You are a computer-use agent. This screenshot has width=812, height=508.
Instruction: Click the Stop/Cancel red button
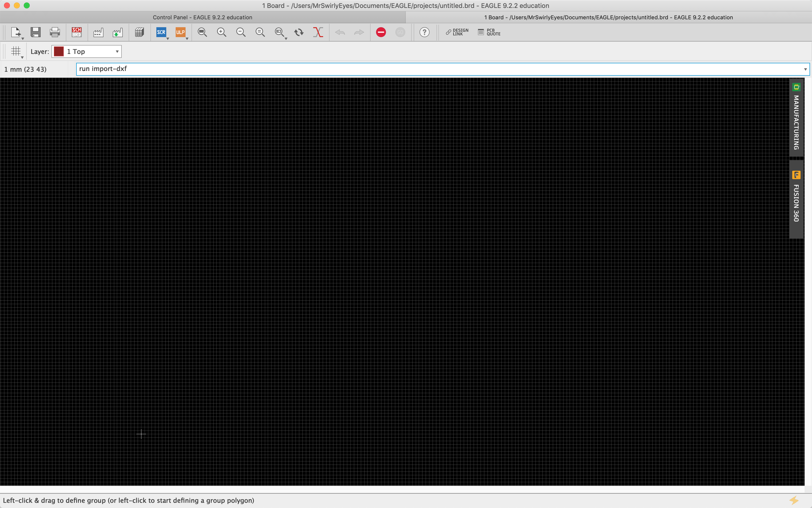pyautogui.click(x=381, y=32)
